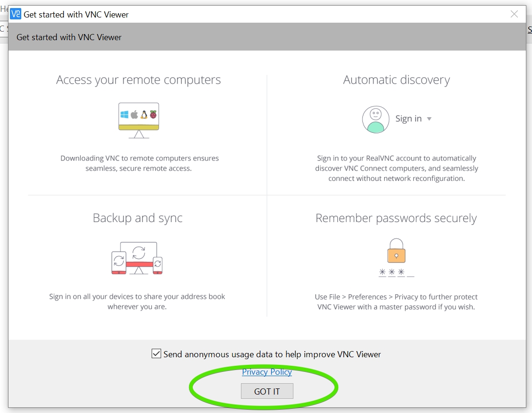The height and width of the screenshot is (413, 532).
Task: Select the Access your remote computers heading
Action: 138,80
